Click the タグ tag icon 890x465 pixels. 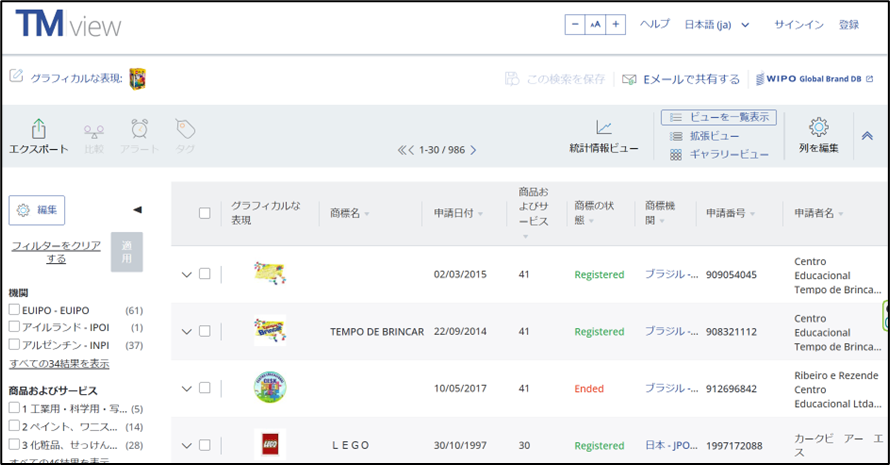coord(186,129)
